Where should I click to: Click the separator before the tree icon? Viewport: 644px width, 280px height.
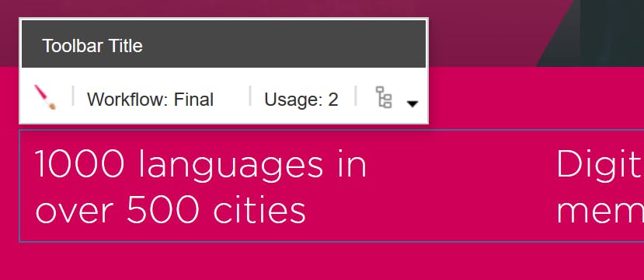pos(356,96)
